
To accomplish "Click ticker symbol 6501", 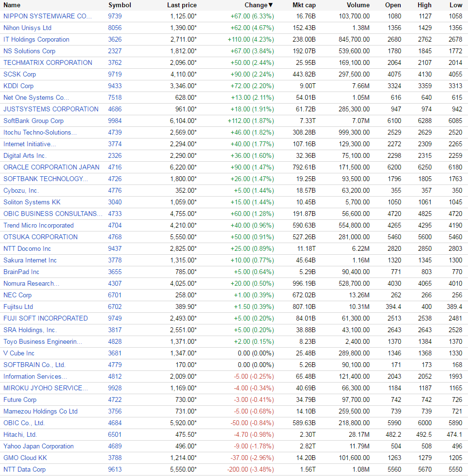I will (x=115, y=435).
